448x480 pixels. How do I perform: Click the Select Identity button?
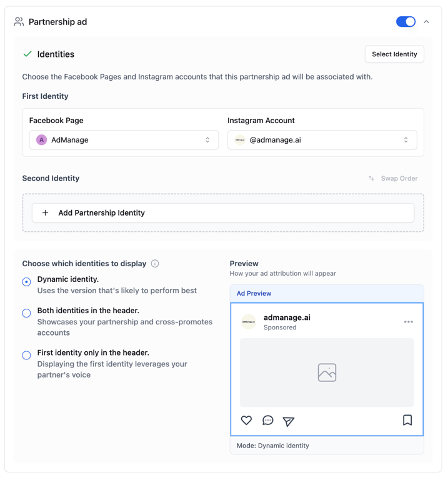click(x=394, y=54)
